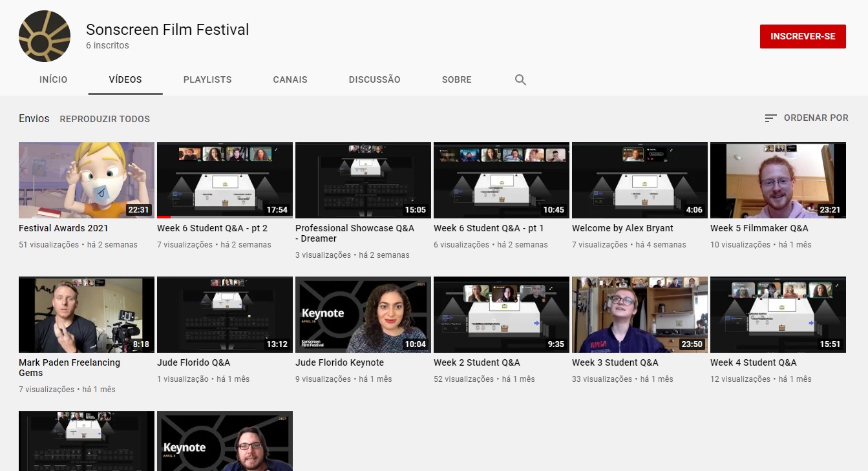The height and width of the screenshot is (471, 868).
Task: Open the Playlists tab
Action: 207,80
